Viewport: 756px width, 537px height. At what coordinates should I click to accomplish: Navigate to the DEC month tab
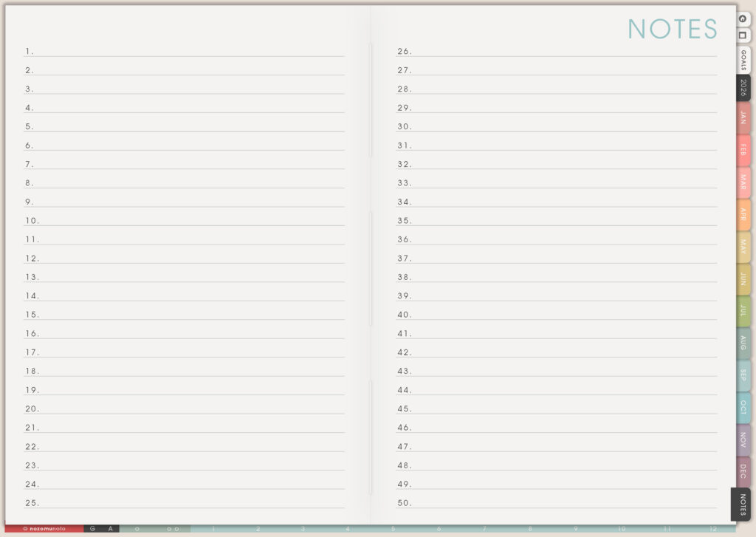pyautogui.click(x=743, y=471)
